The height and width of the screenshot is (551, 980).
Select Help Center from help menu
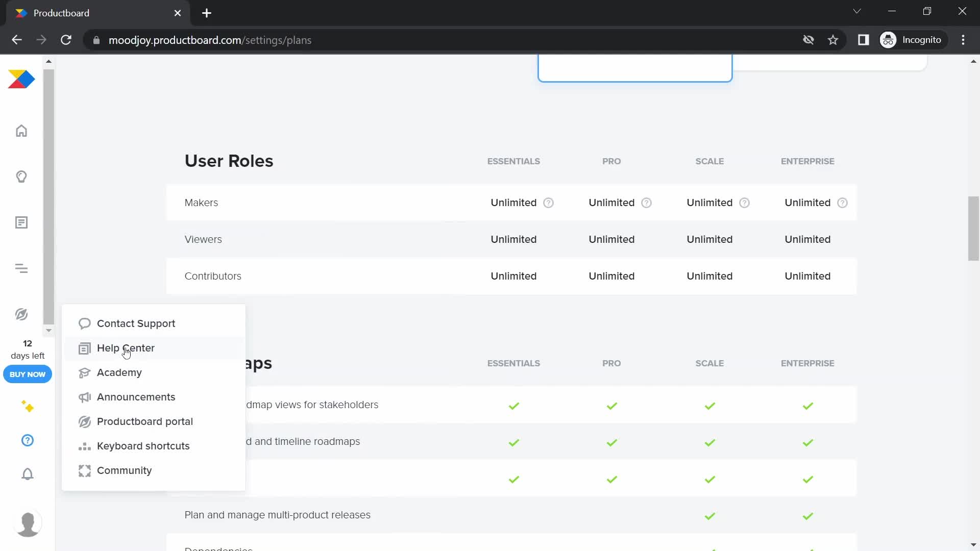pyautogui.click(x=154, y=348)
